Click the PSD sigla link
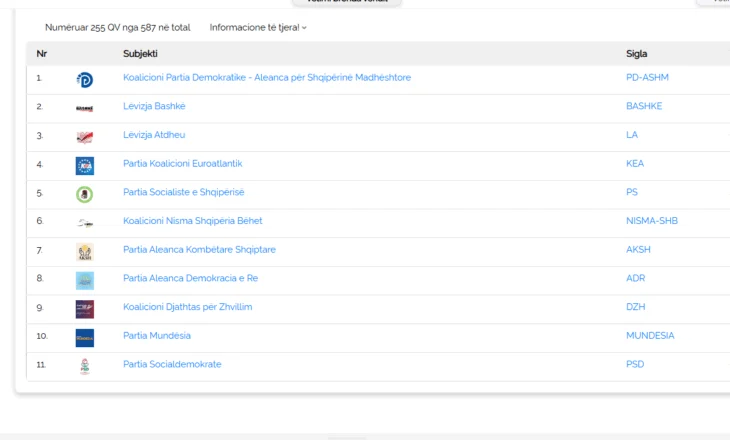 635,364
